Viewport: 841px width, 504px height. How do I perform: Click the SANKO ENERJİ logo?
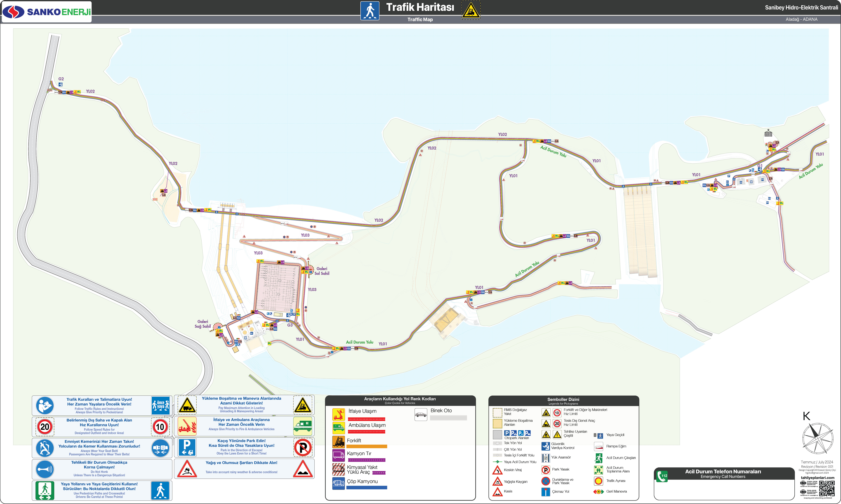tap(47, 12)
